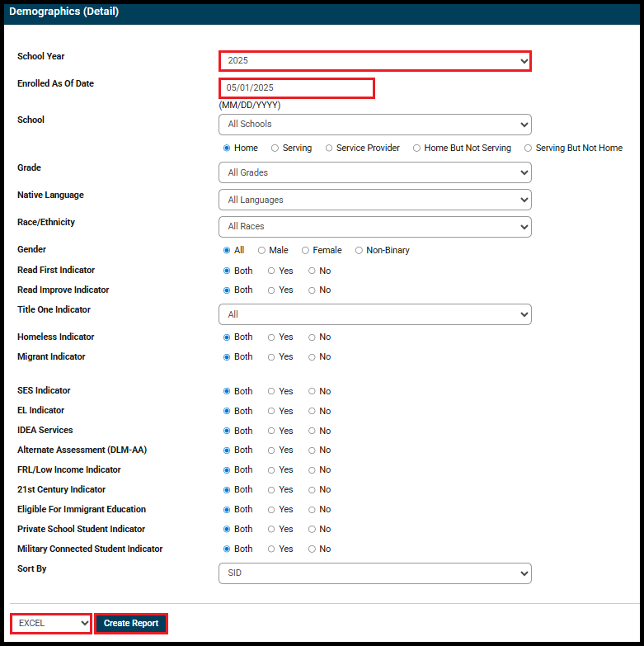Select Female gender radio button
The height and width of the screenshot is (646, 644).
pos(306,251)
